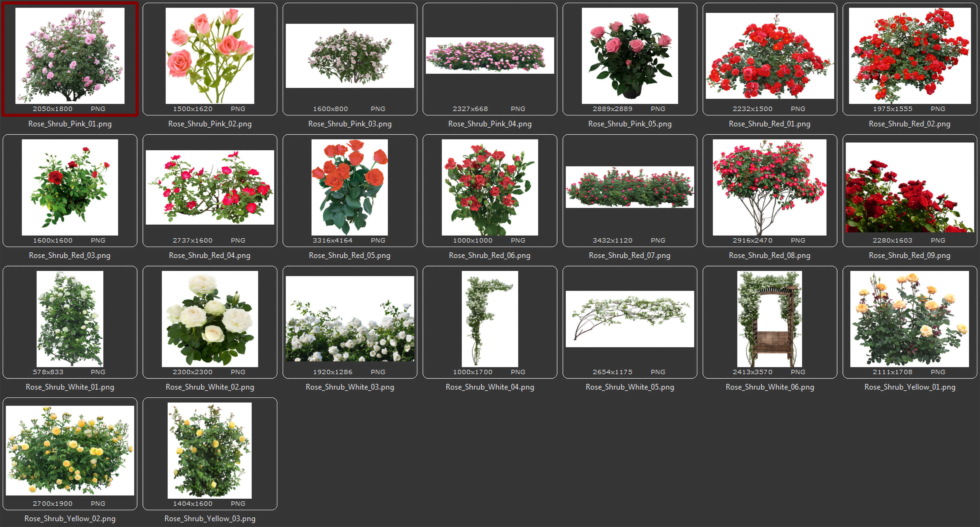Select the Rose_Shrub_Red_08.png tree thumbnail
This screenshot has width=980, height=527.
(x=770, y=188)
